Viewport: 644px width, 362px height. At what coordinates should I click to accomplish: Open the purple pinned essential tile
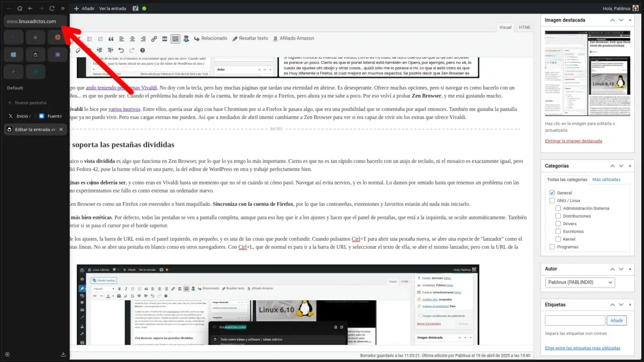click(57, 54)
